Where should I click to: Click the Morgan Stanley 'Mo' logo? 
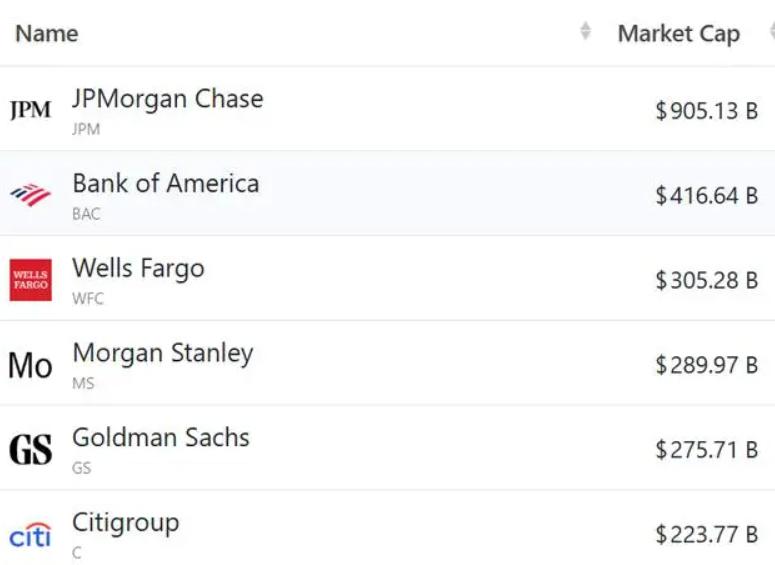click(30, 366)
